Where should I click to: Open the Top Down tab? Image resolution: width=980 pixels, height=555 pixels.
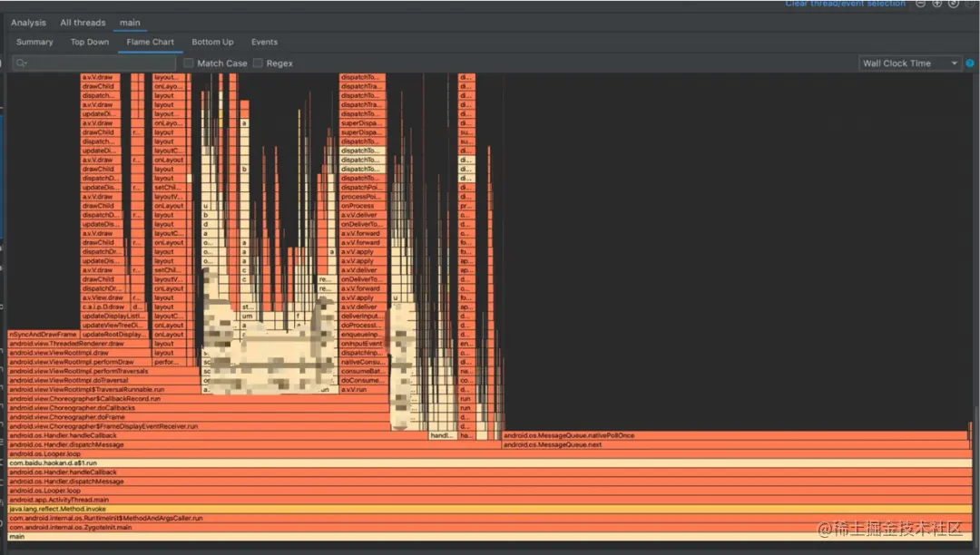89,42
